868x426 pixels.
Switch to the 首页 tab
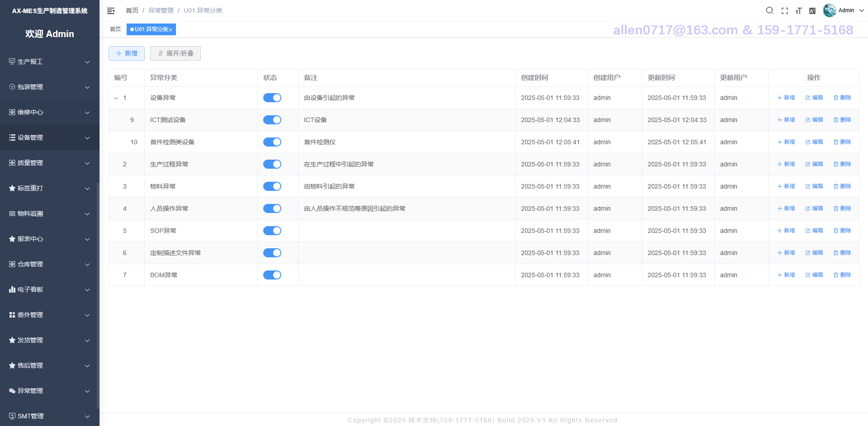click(x=115, y=29)
